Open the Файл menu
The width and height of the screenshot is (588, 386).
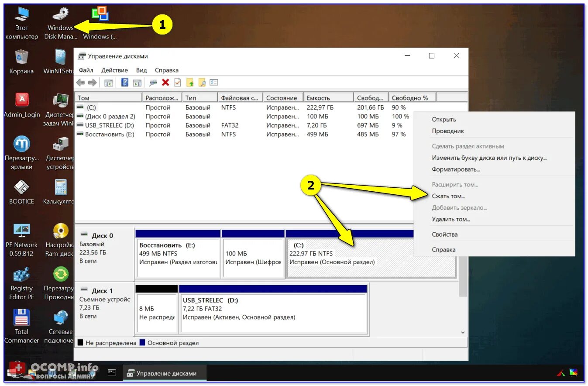click(86, 70)
